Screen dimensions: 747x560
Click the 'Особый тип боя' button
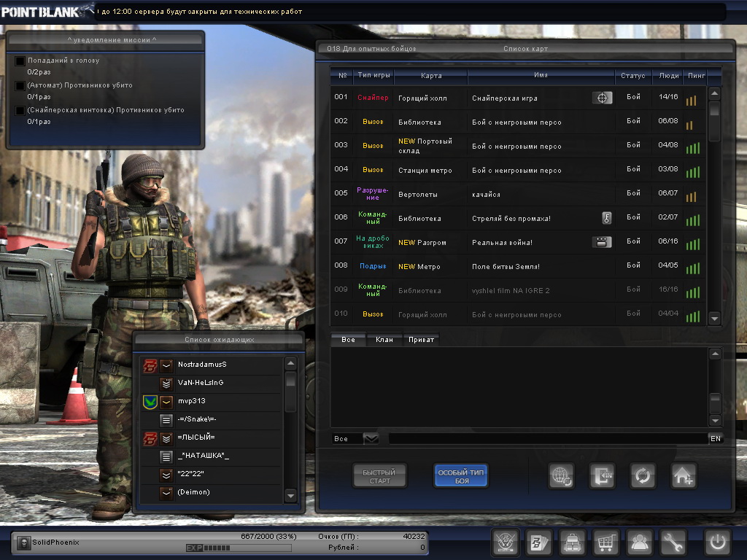tap(461, 476)
